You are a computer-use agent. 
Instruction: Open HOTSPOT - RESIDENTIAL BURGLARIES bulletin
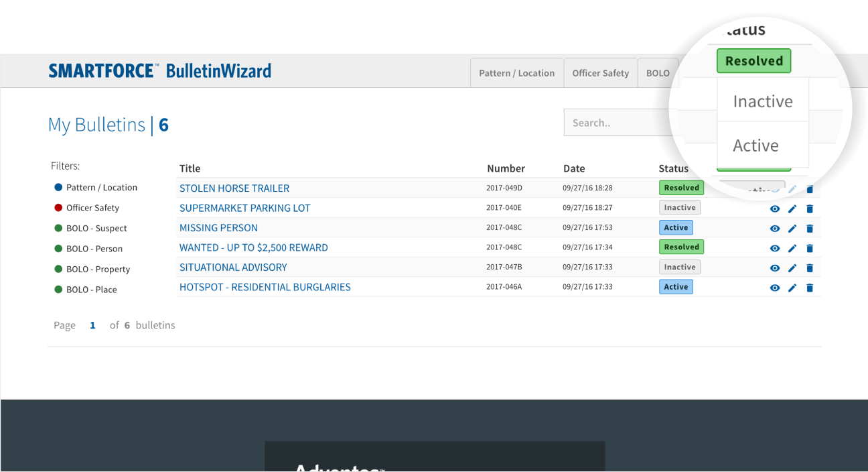tap(265, 287)
